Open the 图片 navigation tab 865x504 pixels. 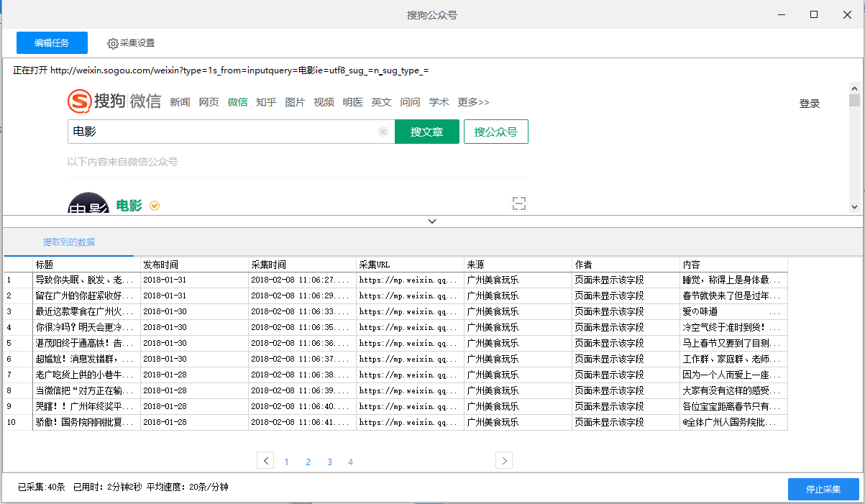pos(295,102)
